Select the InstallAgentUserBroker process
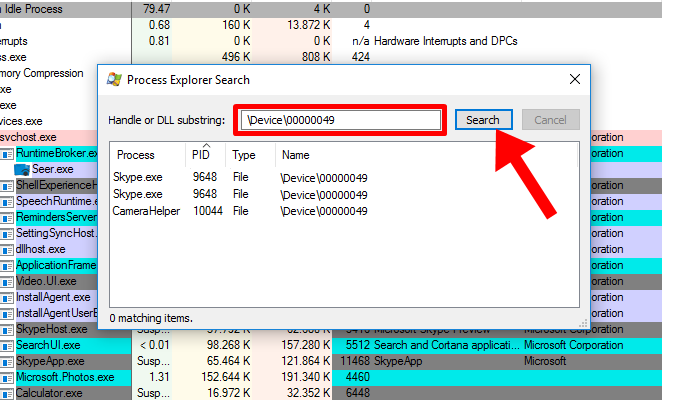695x400 pixels. tap(56, 313)
